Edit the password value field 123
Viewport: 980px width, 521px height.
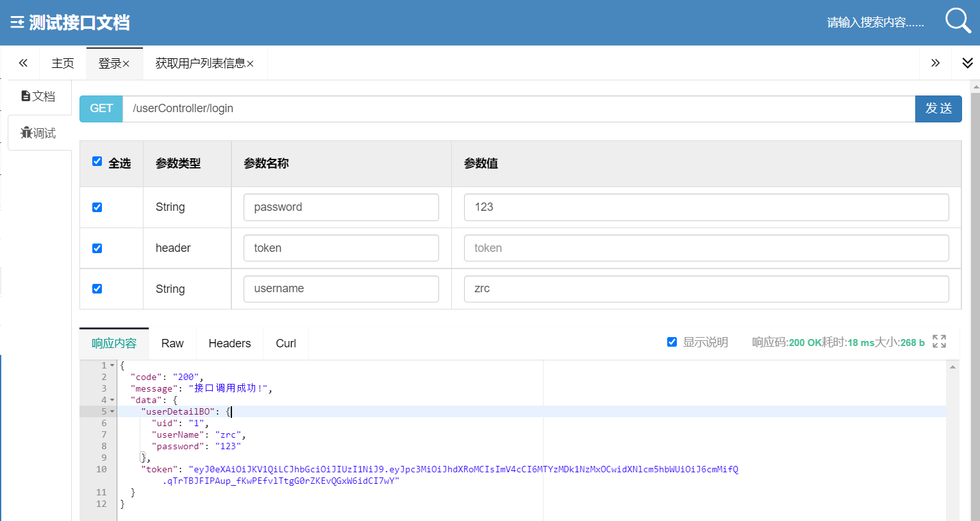pos(706,208)
